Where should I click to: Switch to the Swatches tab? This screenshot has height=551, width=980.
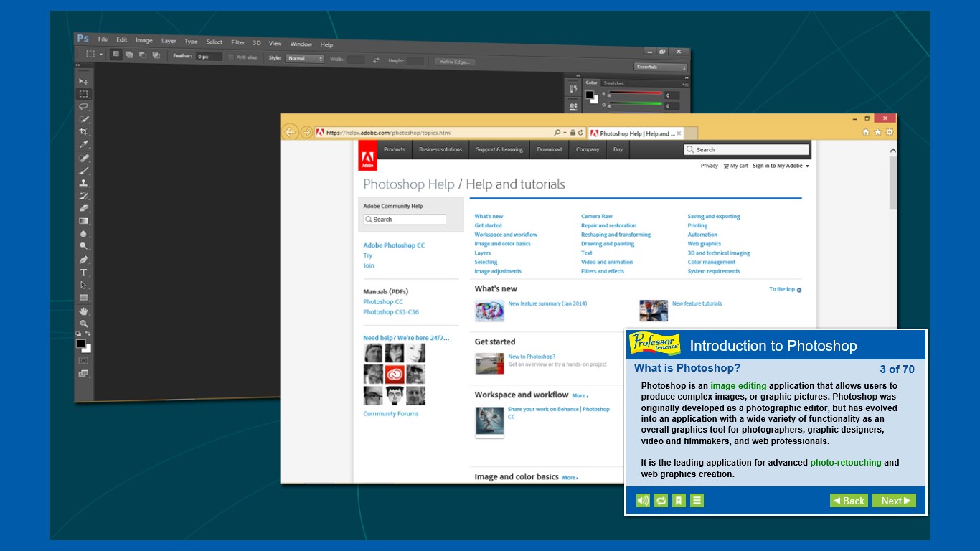pos(613,83)
